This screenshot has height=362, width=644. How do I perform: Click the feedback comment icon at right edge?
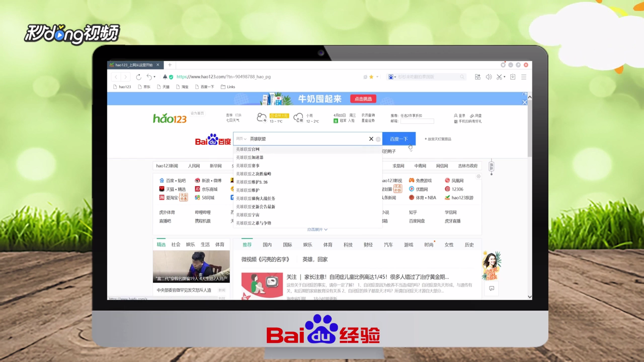(x=492, y=289)
